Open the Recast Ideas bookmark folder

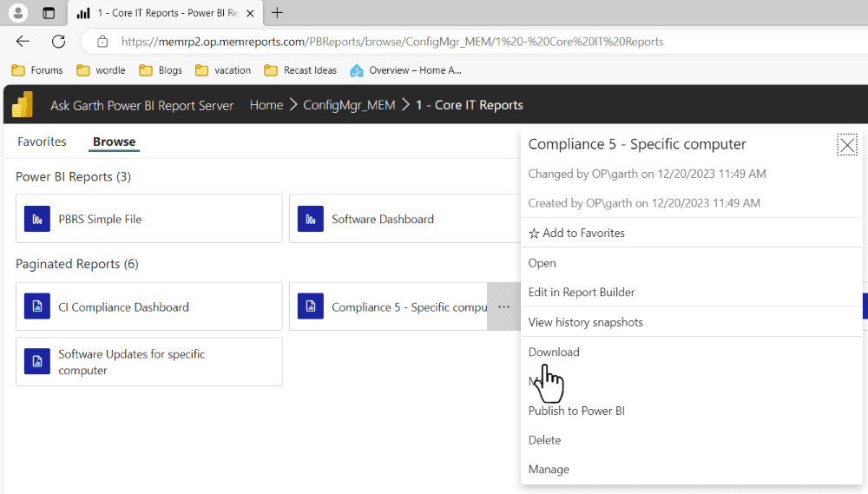300,70
